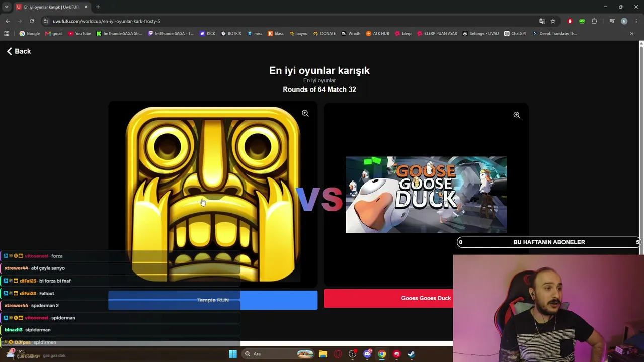Screen dimensions: 644x362
Task: Open the BLERP PUAN AYAR bookmark
Action: click(437, 34)
